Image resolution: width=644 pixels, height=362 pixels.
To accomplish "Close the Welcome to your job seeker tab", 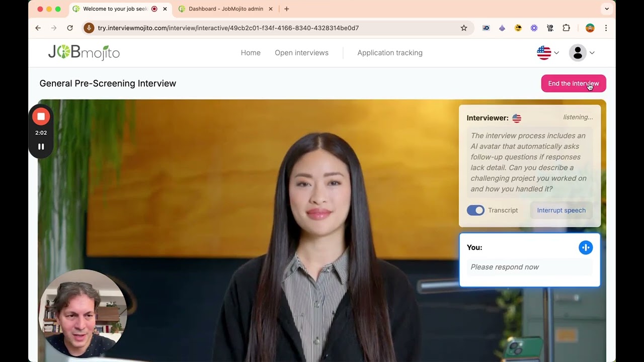I will 165,9.
